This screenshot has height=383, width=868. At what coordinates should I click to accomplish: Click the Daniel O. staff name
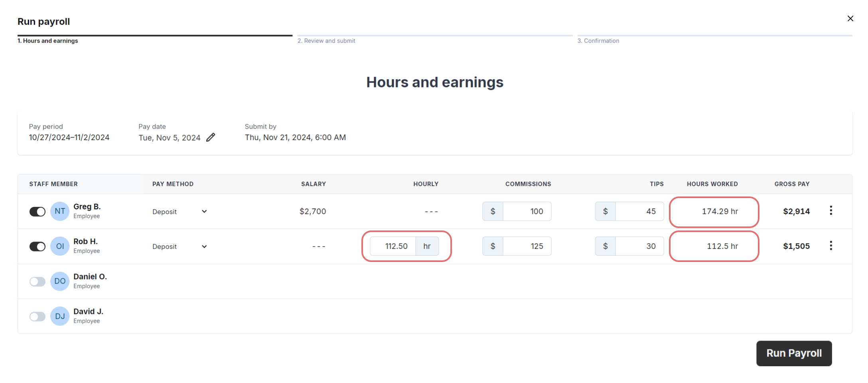pos(90,276)
